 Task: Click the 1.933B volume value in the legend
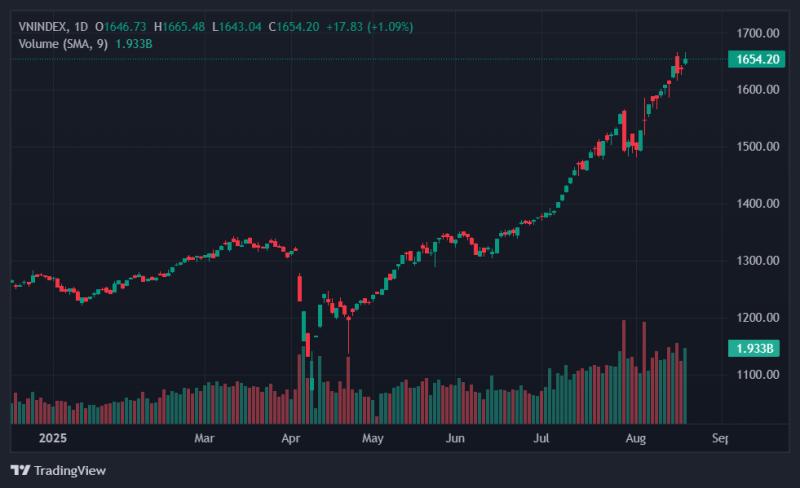click(134, 44)
